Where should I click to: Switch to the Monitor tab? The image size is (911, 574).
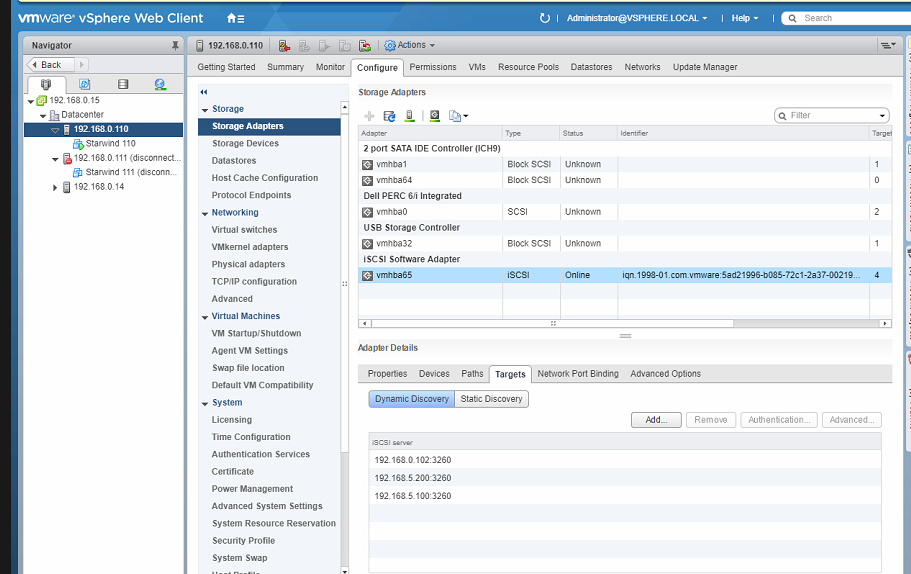[330, 67]
